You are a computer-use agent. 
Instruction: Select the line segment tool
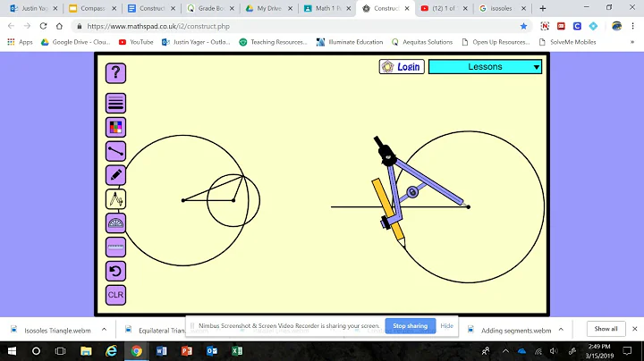(115, 151)
